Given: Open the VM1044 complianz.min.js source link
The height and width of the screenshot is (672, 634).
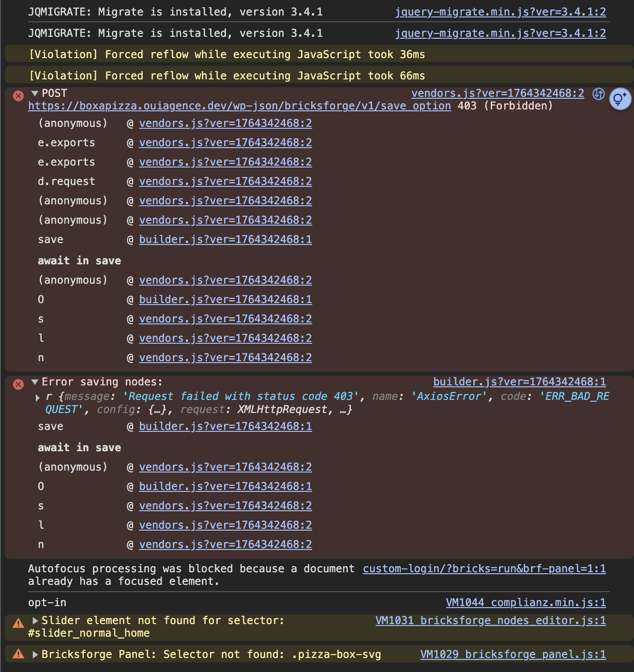Looking at the screenshot, I should click(x=526, y=603).
